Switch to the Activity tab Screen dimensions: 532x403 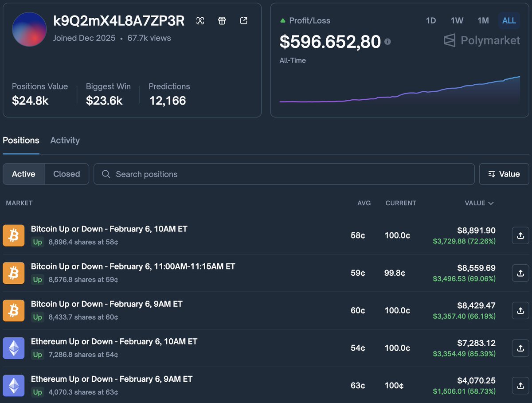65,141
